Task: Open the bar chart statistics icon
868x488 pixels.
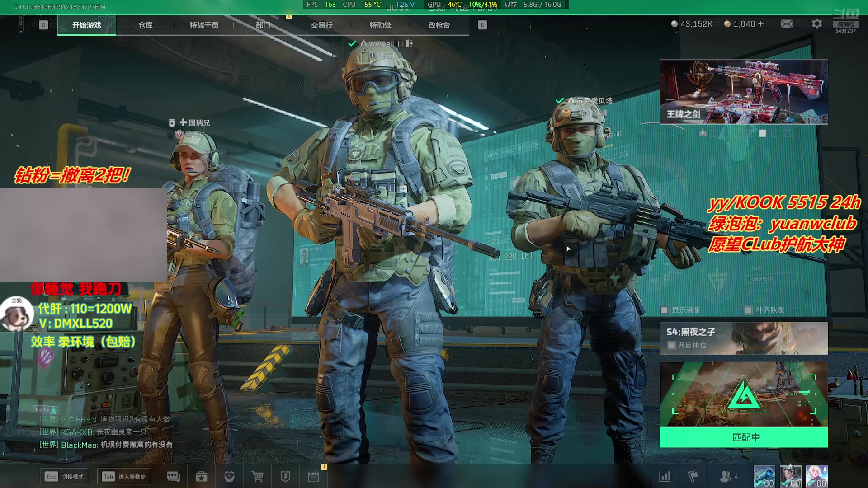Action: point(665,476)
